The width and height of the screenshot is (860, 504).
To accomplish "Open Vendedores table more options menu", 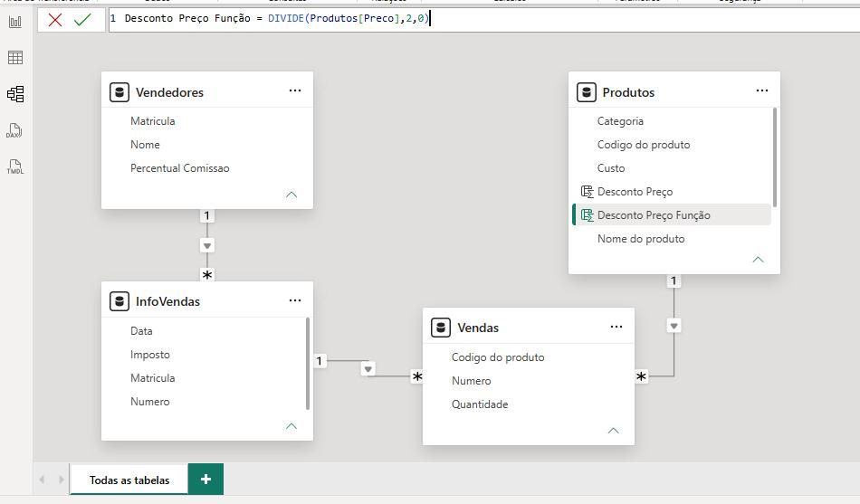I will point(295,90).
